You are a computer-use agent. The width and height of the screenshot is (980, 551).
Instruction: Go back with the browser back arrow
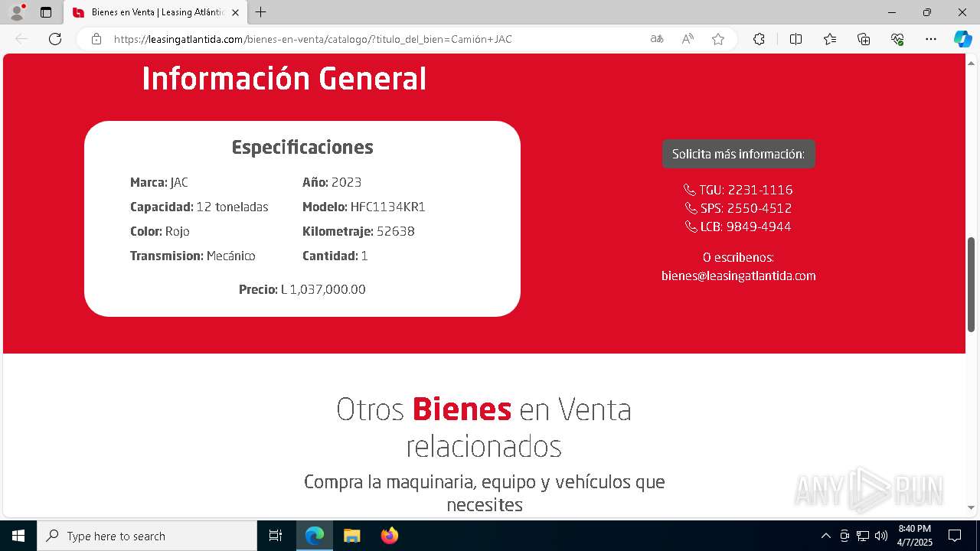21,39
